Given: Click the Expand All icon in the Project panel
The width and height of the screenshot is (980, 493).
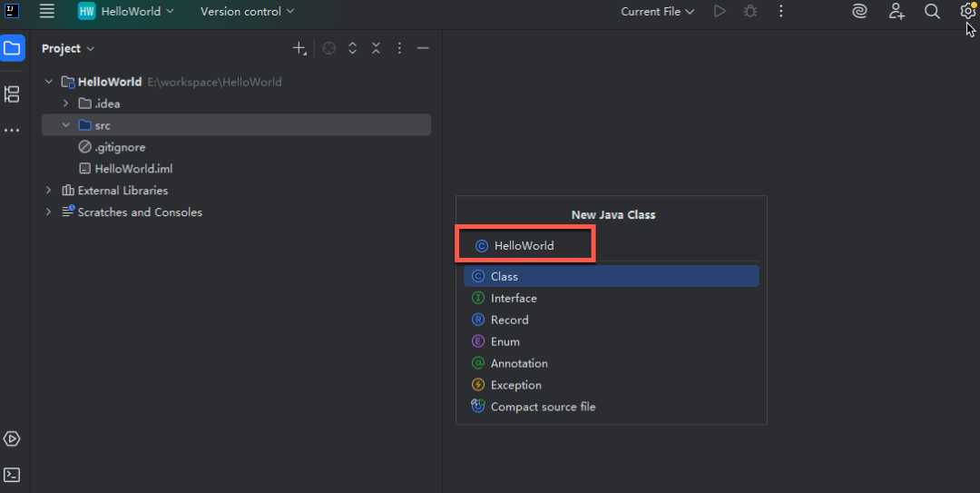Looking at the screenshot, I should (352, 48).
